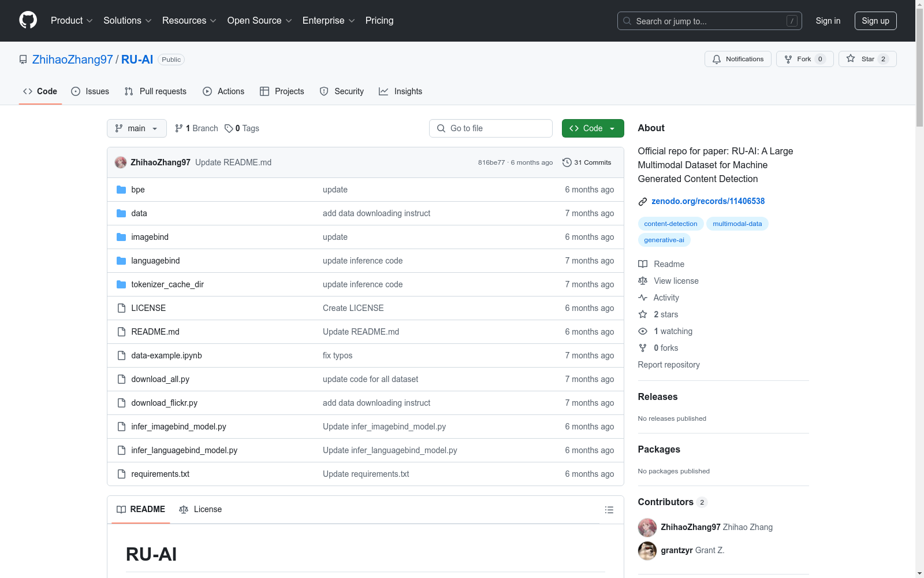Click the content-detection topic tag
The height and width of the screenshot is (578, 924).
click(x=670, y=224)
